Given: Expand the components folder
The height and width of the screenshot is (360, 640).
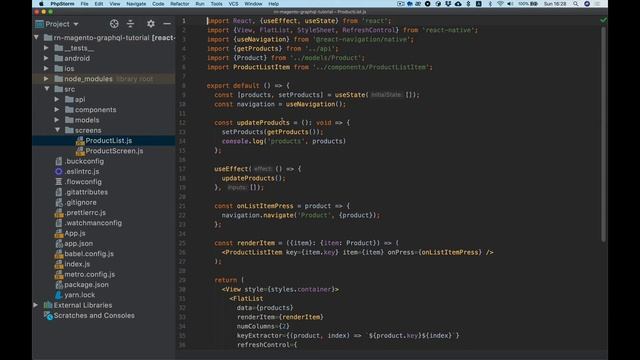Looking at the screenshot, I should pyautogui.click(x=57, y=110).
